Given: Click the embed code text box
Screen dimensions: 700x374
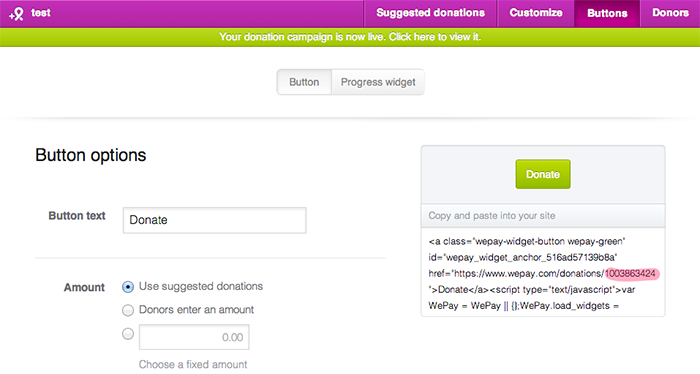Looking at the screenshot, I should coord(543,272).
